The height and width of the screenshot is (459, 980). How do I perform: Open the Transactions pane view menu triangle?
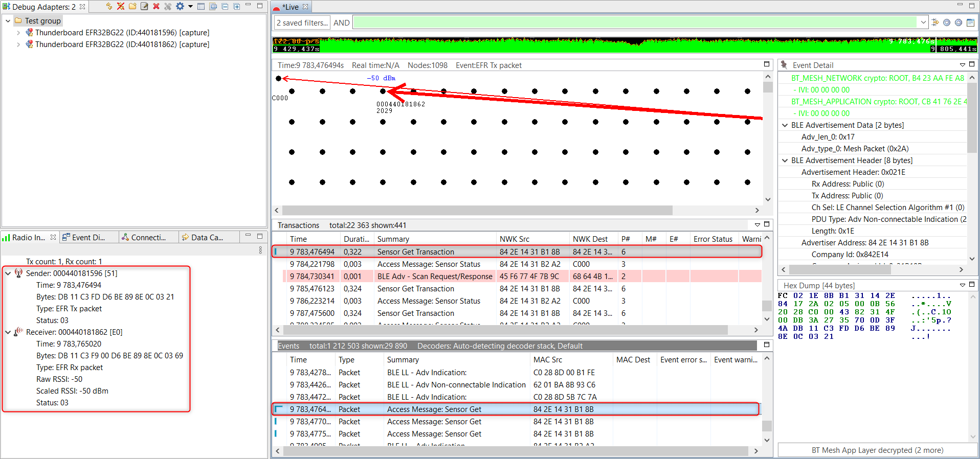click(x=758, y=225)
